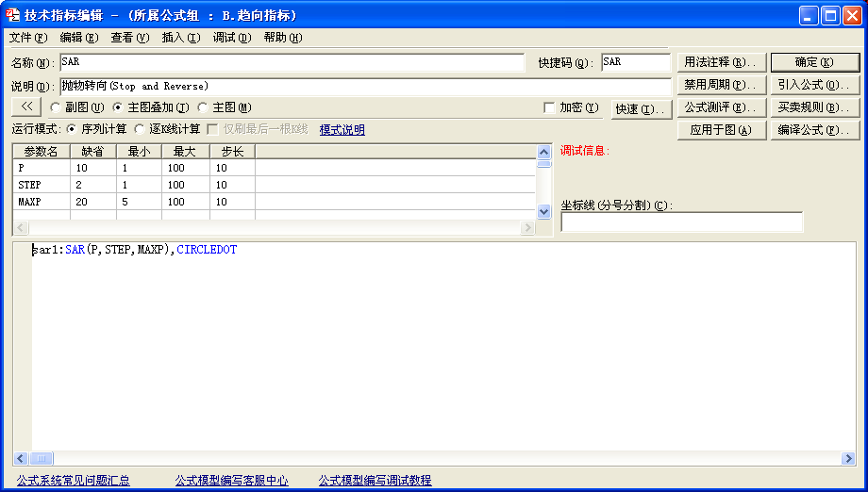Click parameter table left scroll arrow

tap(20, 227)
